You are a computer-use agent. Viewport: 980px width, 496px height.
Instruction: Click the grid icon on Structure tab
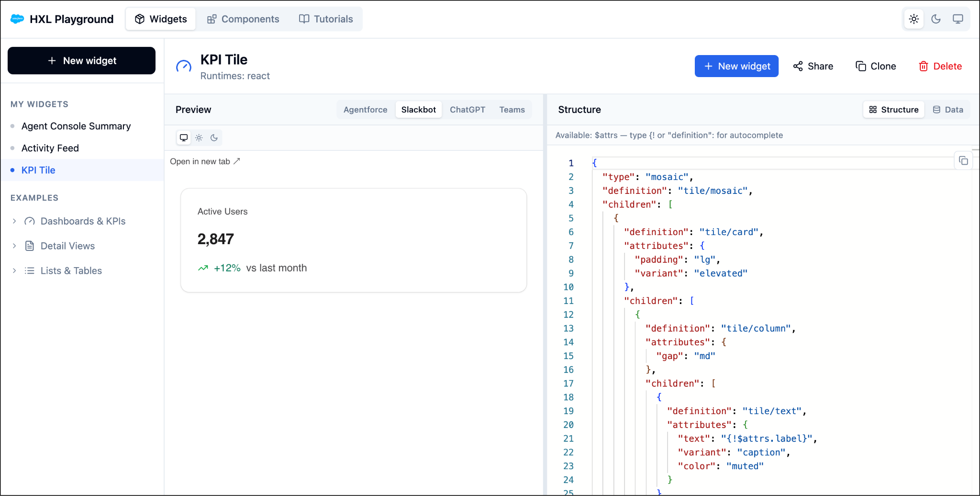pos(873,110)
